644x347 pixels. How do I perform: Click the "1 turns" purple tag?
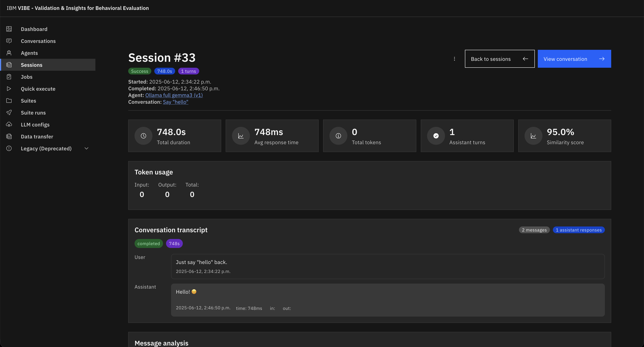189,71
